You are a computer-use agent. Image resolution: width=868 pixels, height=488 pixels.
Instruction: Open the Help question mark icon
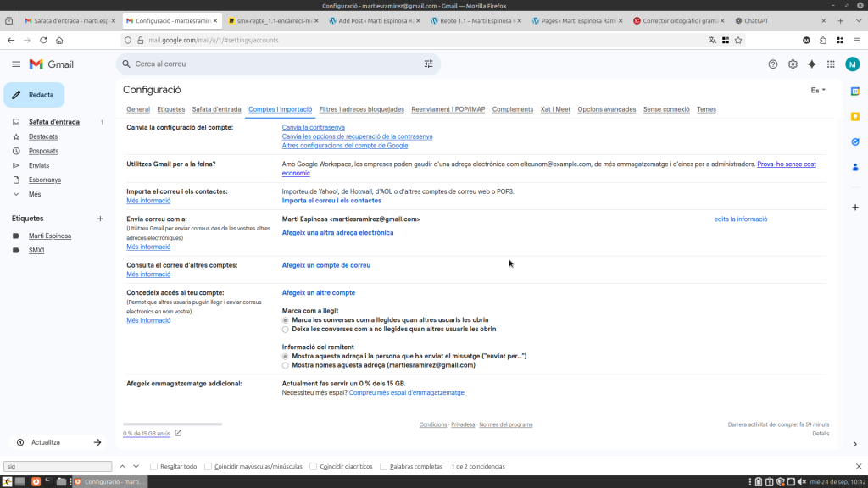point(773,64)
